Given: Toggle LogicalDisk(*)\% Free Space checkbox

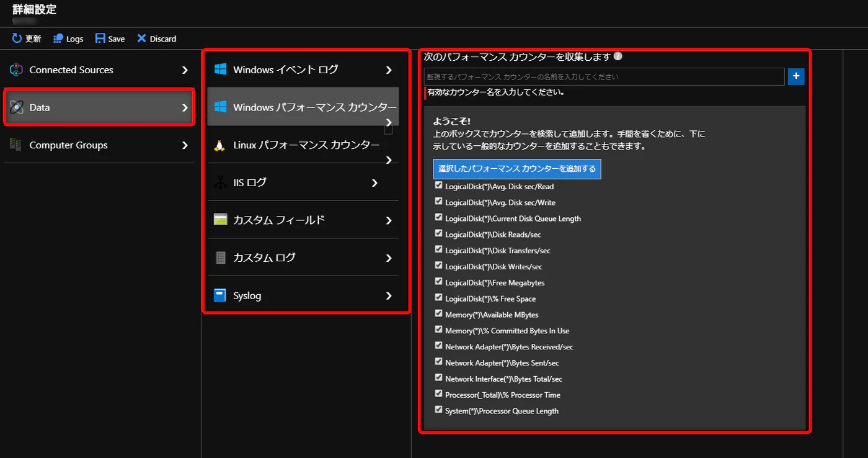Looking at the screenshot, I should coord(439,298).
